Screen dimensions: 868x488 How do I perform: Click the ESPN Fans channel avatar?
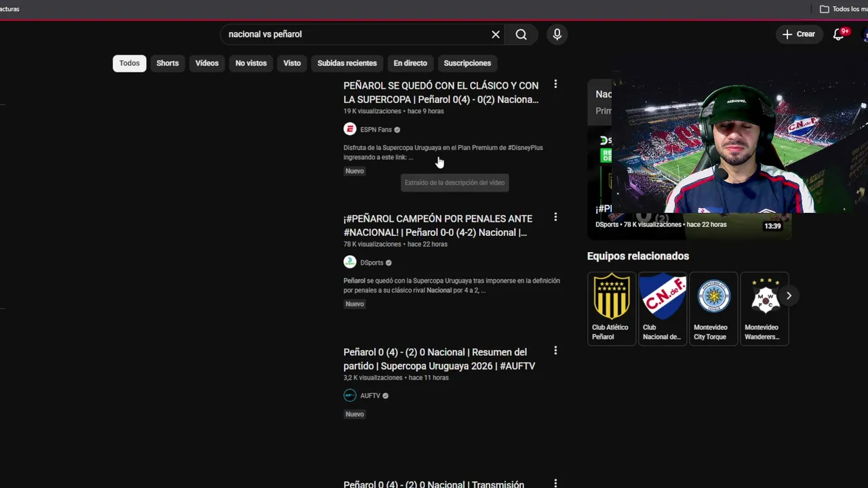[x=350, y=129]
